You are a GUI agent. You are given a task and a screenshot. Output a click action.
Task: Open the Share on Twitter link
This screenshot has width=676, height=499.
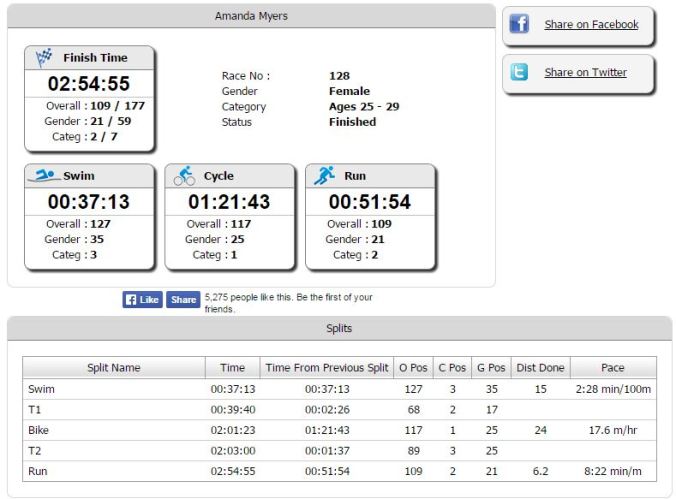point(585,73)
